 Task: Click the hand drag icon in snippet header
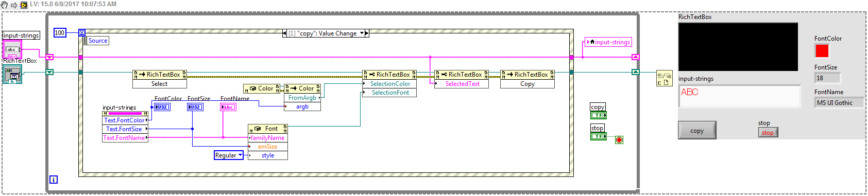[x=4, y=5]
